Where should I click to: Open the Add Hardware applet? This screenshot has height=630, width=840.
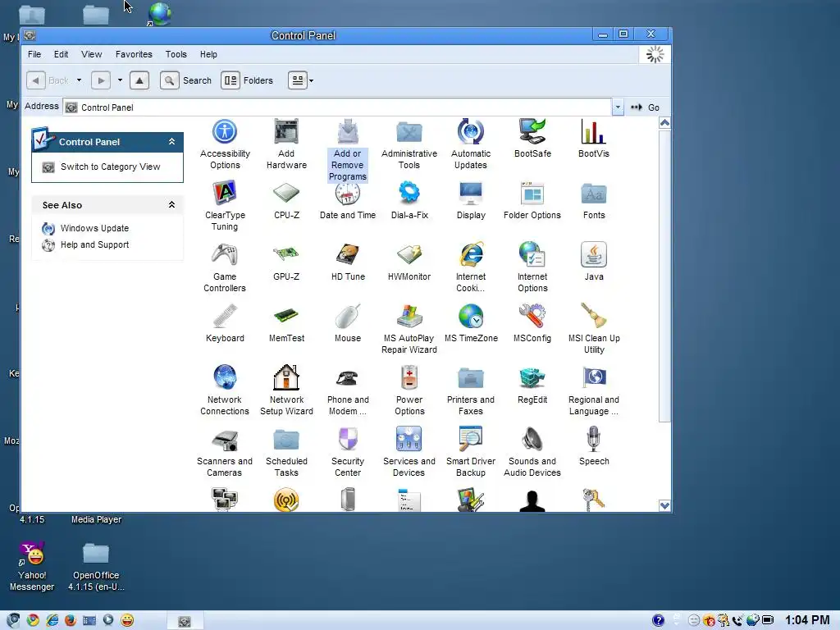tap(286, 144)
